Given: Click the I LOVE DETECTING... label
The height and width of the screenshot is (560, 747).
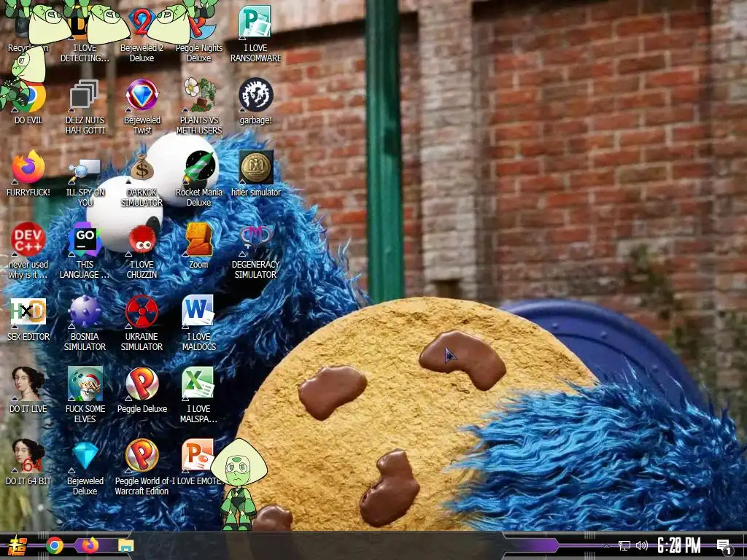Looking at the screenshot, I should click(85, 52).
